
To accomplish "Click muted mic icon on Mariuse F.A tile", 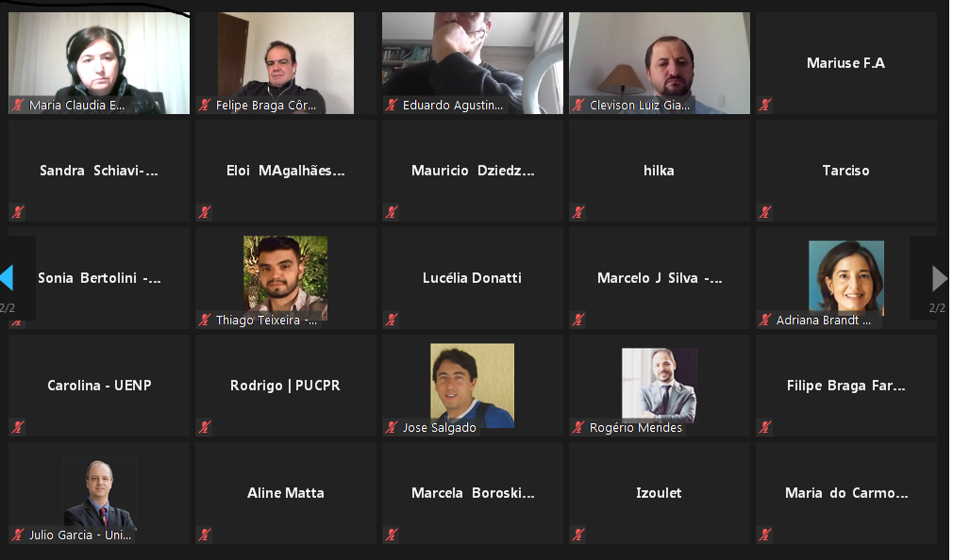I will click(765, 105).
